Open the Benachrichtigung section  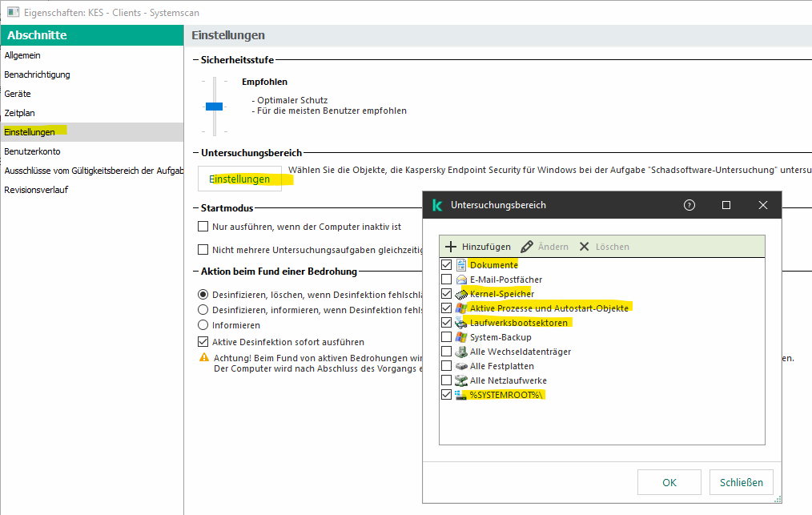point(37,74)
